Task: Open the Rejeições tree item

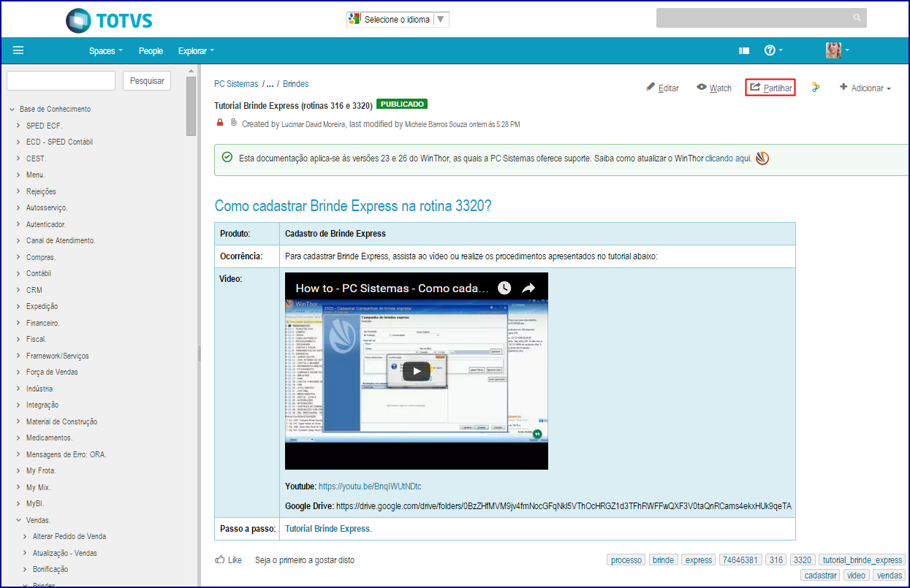Action: pyautogui.click(x=41, y=191)
